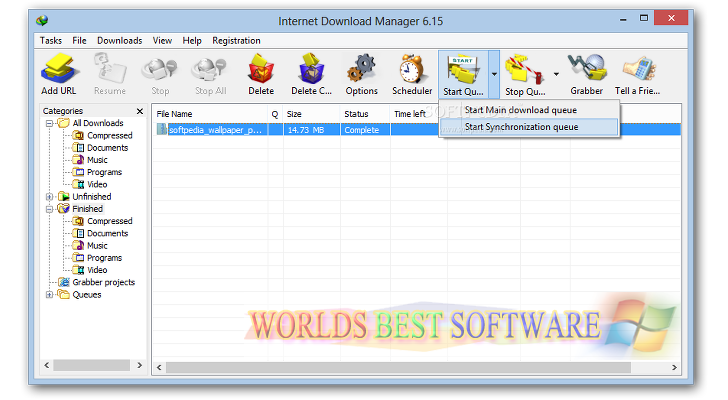Select Compressed under Finished

110,221
